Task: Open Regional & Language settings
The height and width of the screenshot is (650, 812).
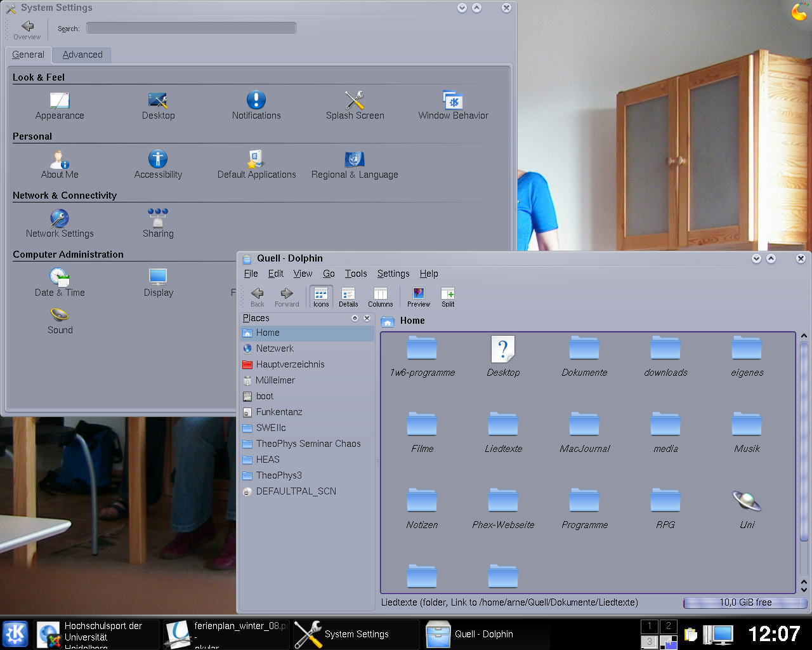Action: [355, 164]
